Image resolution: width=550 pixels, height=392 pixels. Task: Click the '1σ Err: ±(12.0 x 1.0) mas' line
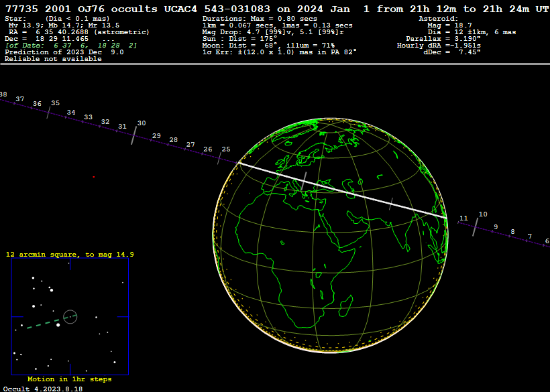click(x=280, y=52)
